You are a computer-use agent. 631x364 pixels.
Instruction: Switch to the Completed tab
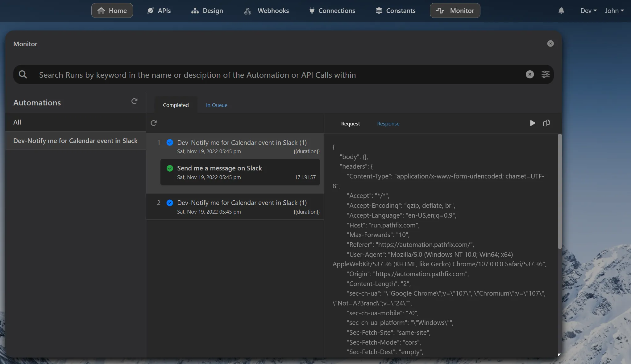coord(176,105)
